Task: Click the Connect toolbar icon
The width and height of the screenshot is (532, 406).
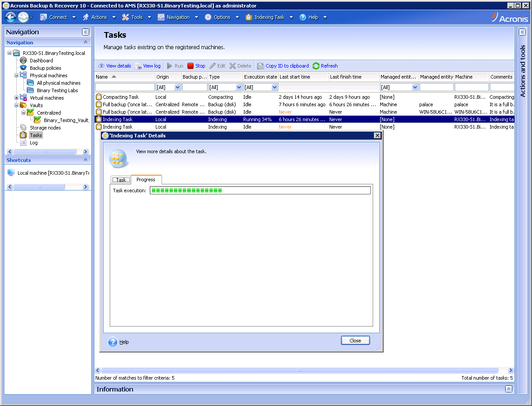Action: (x=43, y=17)
